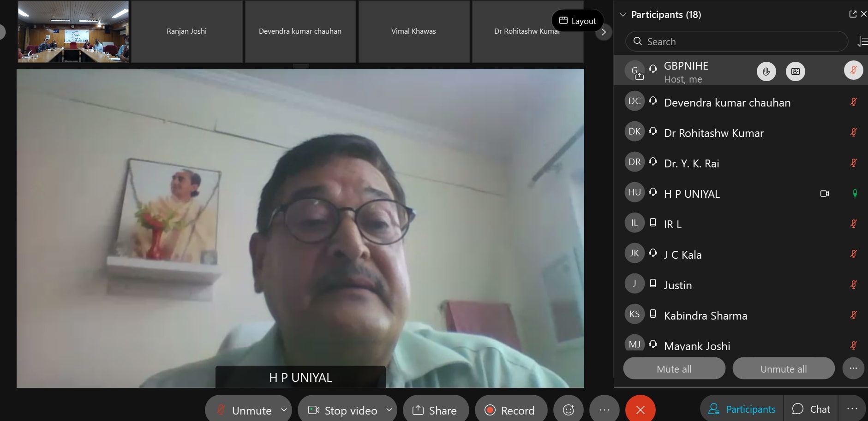The image size is (868, 421).
Task: Expand video options arrow next to Stop video
Action: pos(389,409)
